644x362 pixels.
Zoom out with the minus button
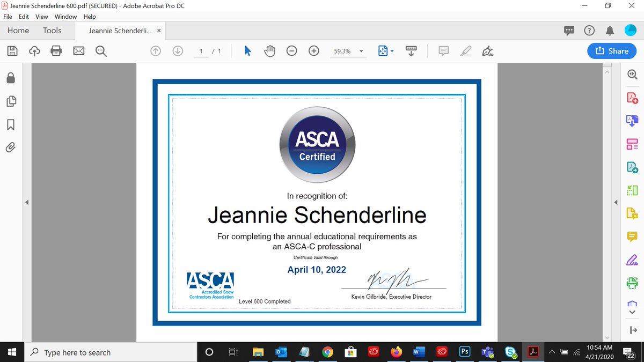point(291,51)
